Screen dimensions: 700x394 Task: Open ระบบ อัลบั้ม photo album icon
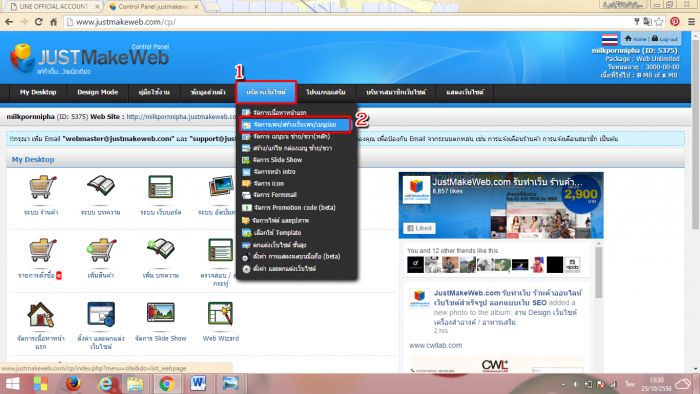221,187
